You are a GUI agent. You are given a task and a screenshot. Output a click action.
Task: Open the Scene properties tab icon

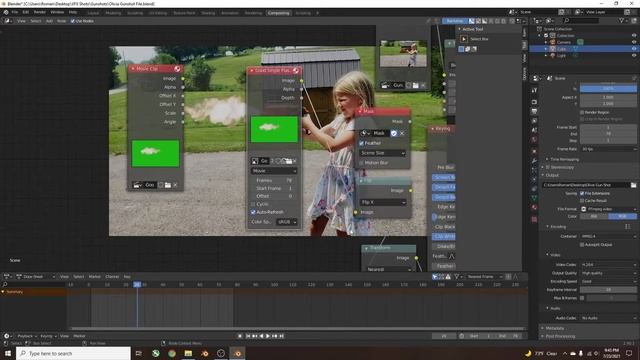pos(534,130)
